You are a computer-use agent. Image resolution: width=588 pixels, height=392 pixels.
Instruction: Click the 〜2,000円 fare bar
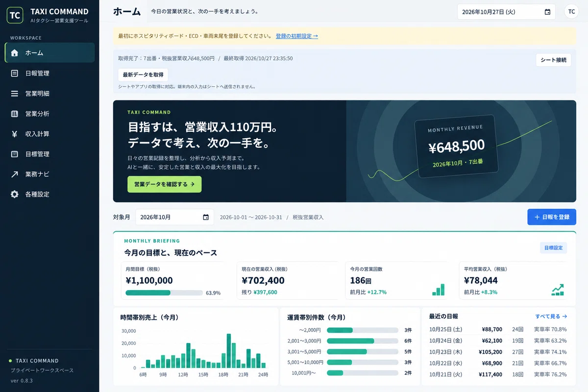coord(362,330)
